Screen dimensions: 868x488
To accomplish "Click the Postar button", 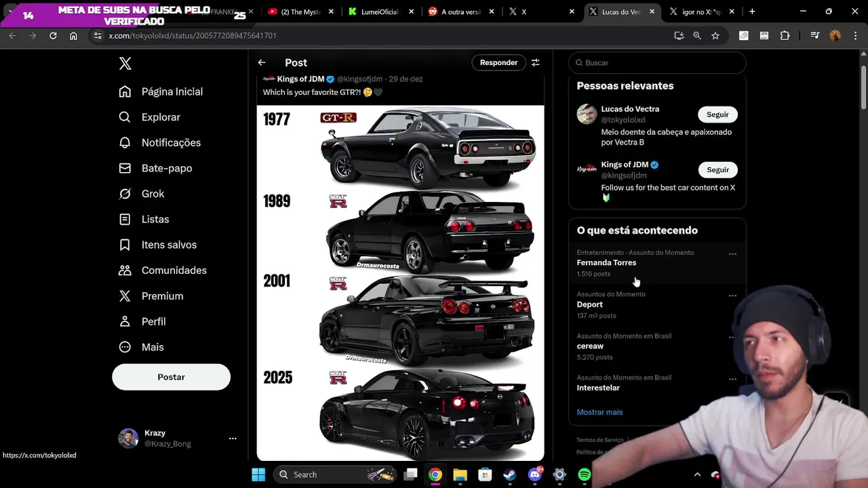I will (x=171, y=377).
